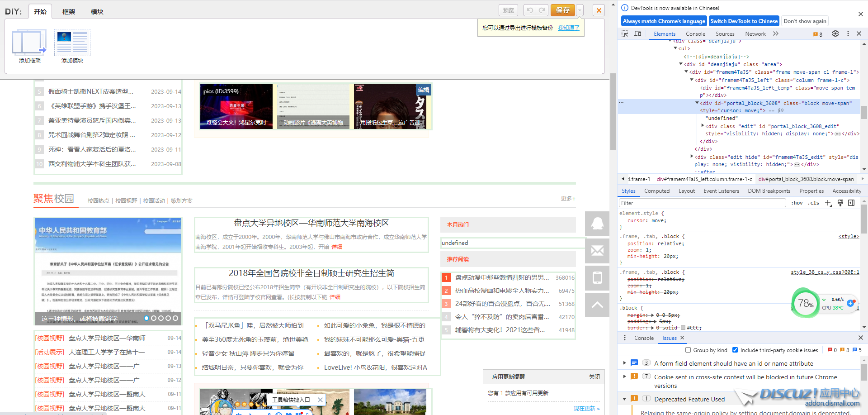This screenshot has width=868, height=415.
Task: Open the style_38 css source link
Action: click(825, 272)
